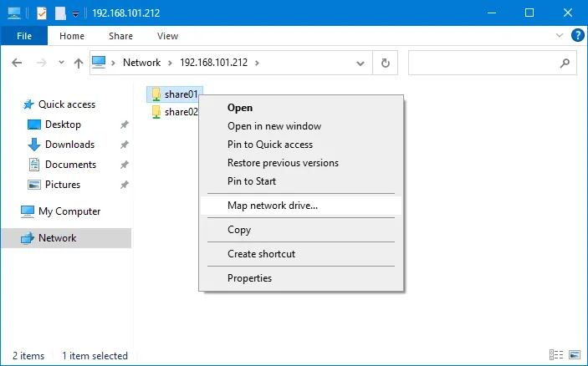Expand the Recent locations dropdown arrow
Viewport: 588px width, 366px height.
click(x=61, y=64)
